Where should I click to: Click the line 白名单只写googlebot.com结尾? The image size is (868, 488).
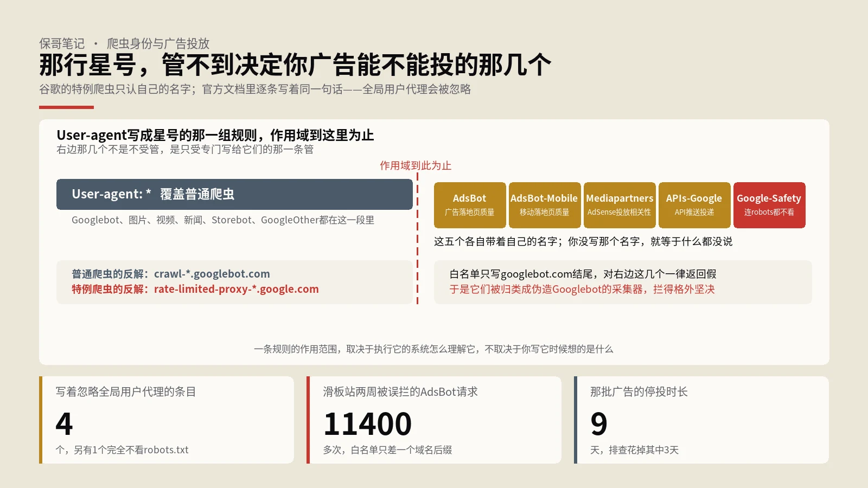click(583, 274)
